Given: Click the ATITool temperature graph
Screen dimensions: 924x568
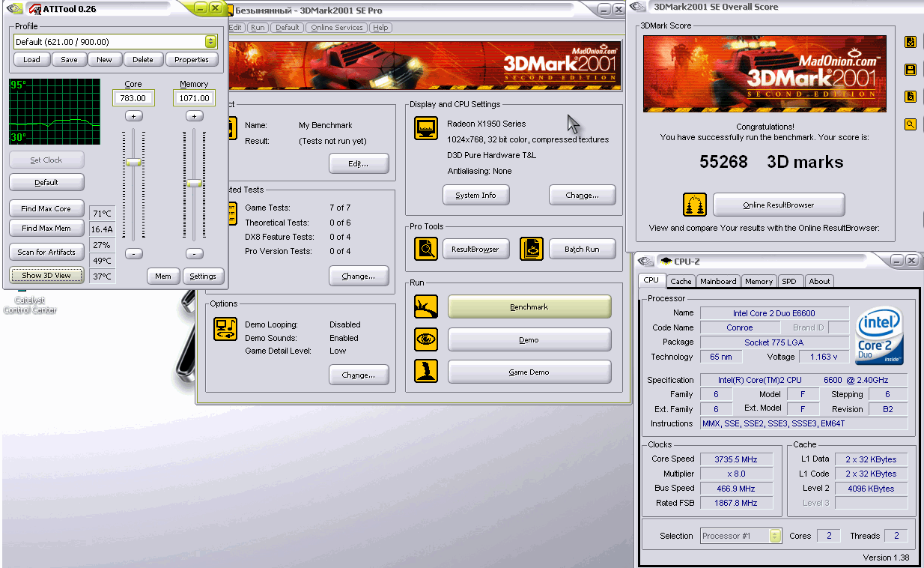Looking at the screenshot, I should (x=55, y=112).
